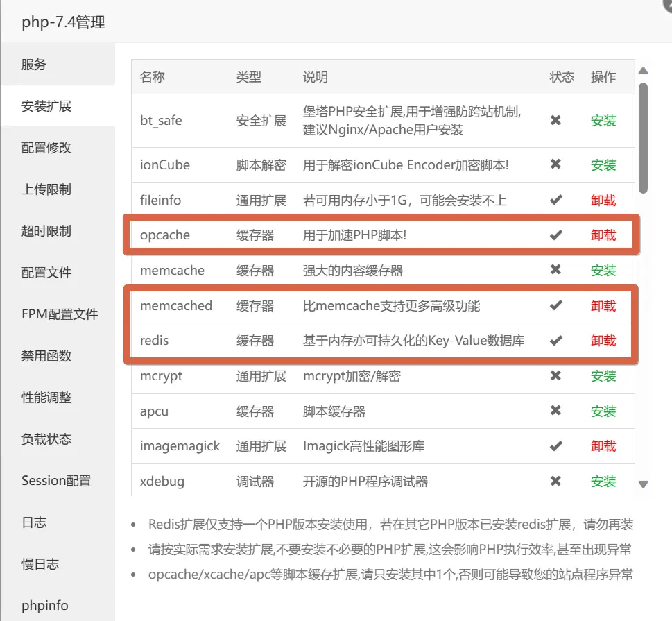Click the php-7.4管理 window title
672x621 pixels.
(63, 22)
